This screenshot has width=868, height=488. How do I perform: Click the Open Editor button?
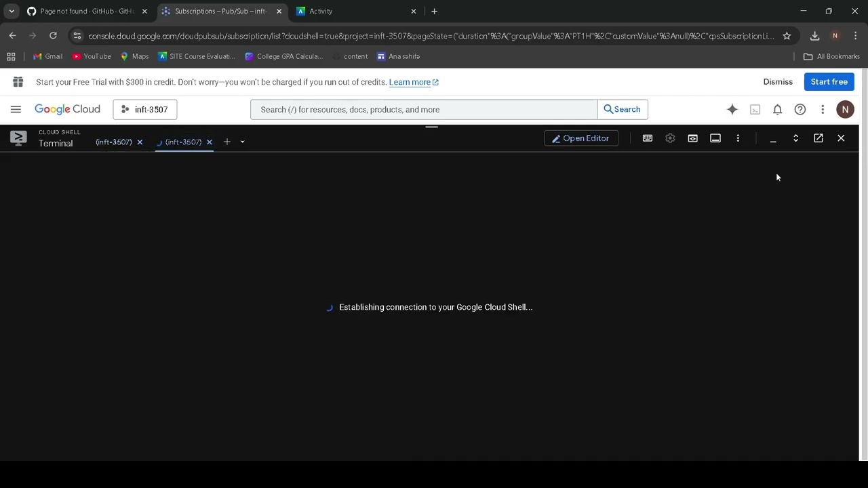pos(581,138)
